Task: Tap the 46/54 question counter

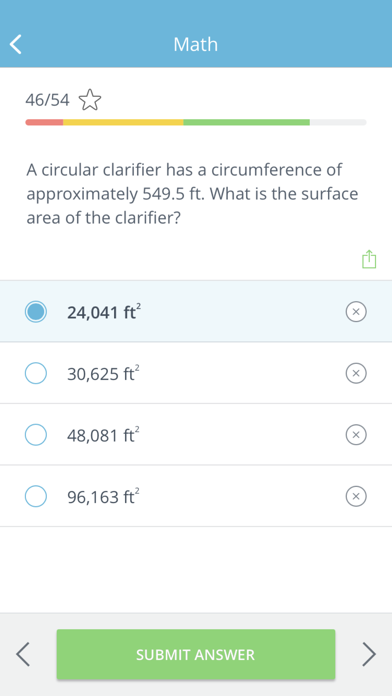Action: point(48,100)
